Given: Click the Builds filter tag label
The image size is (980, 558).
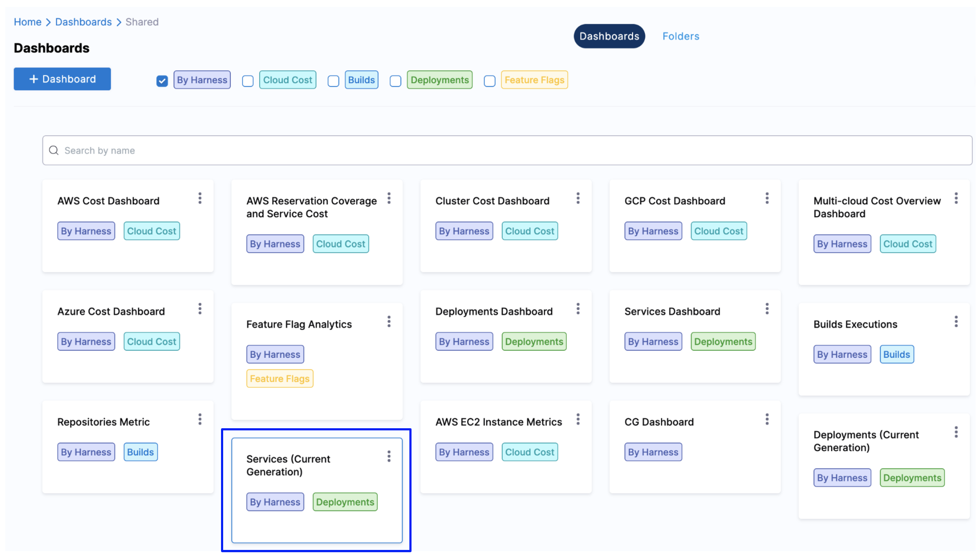Looking at the screenshot, I should pyautogui.click(x=361, y=80).
